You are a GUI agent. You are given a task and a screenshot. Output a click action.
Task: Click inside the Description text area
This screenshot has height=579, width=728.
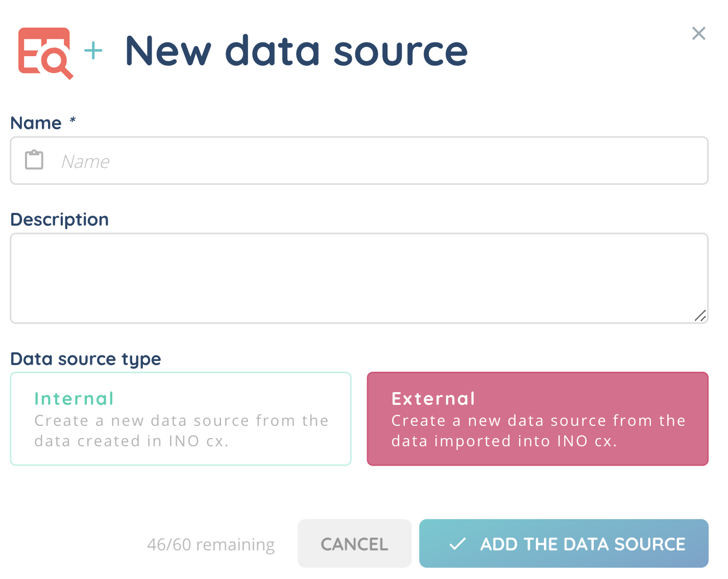[x=357, y=278]
